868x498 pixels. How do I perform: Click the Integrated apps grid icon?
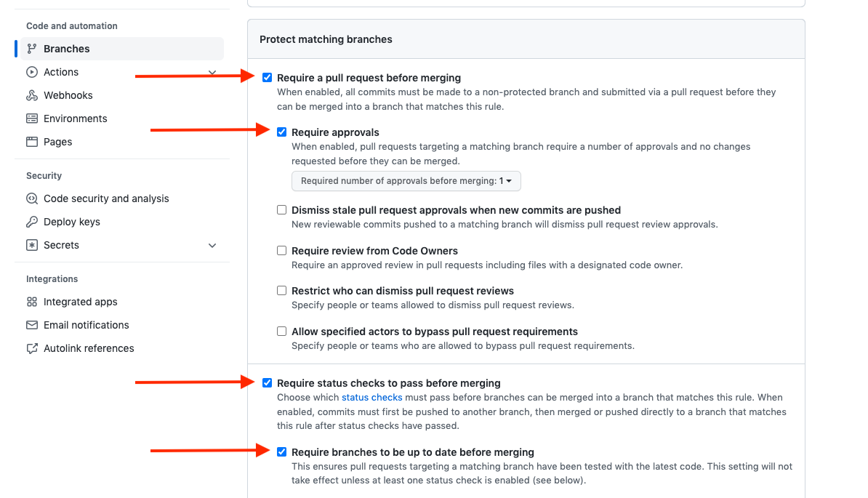click(x=32, y=302)
